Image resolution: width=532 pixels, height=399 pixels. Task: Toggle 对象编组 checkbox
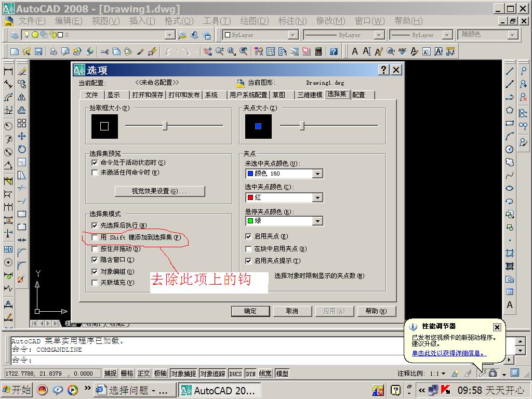click(x=95, y=271)
